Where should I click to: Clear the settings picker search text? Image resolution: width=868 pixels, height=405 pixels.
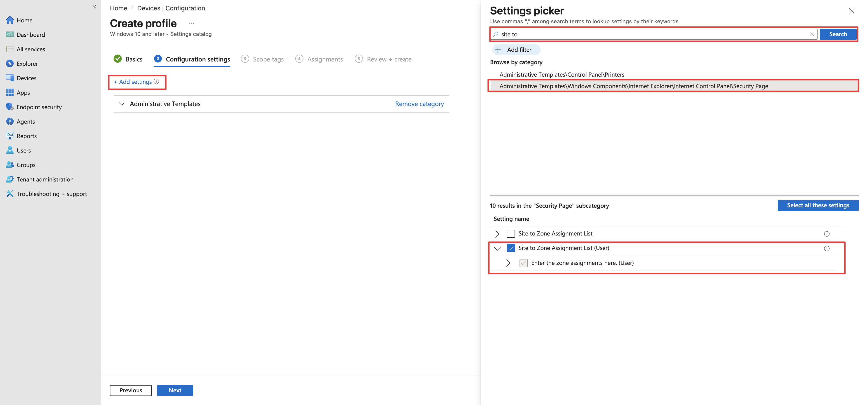pos(812,34)
